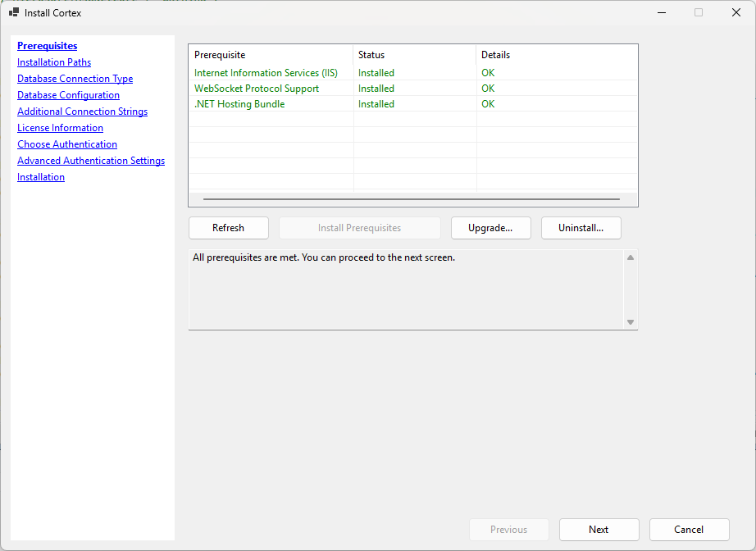Cancel the Cortex installation
The height and width of the screenshot is (551, 756).
tap(689, 530)
